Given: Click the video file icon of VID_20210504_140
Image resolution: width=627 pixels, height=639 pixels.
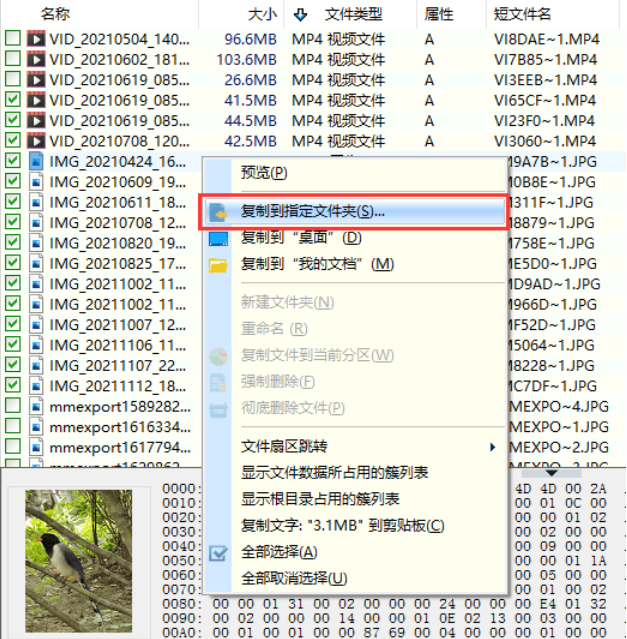Looking at the screenshot, I should pos(36,39).
